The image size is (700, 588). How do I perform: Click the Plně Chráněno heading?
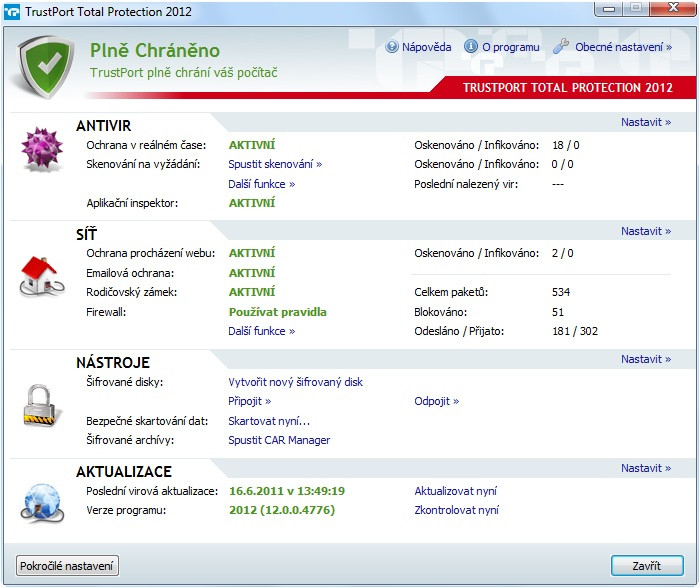(154, 50)
